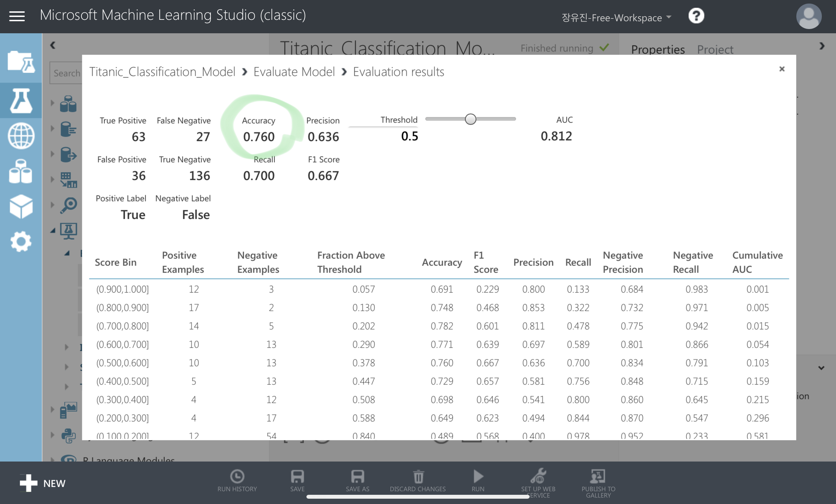The width and height of the screenshot is (836, 504).
Task: Select Data Input and Output module icon
Action: 68,154
